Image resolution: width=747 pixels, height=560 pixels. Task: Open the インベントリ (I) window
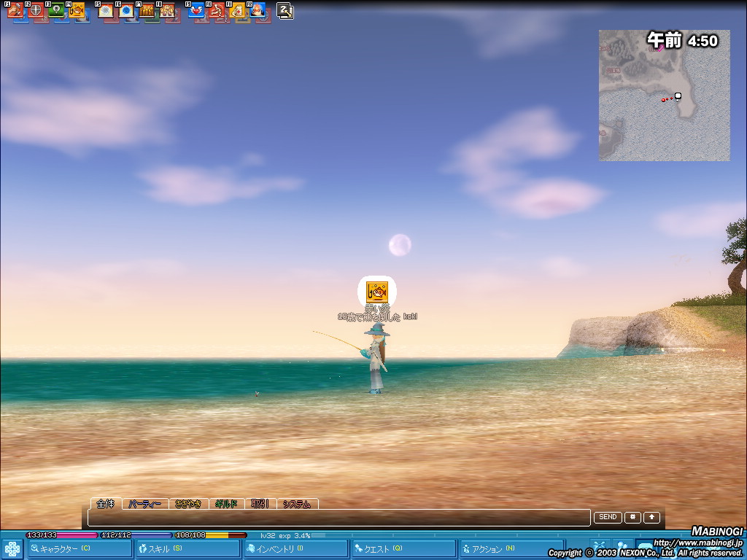[x=295, y=549]
